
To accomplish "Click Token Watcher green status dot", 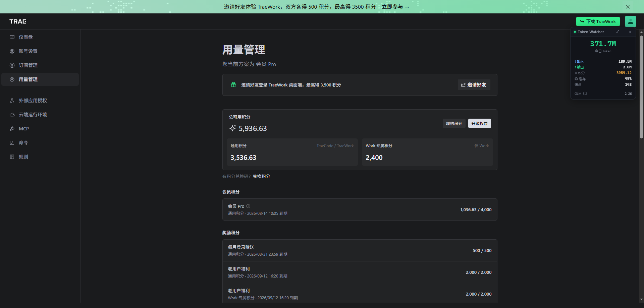I will coord(575,32).
